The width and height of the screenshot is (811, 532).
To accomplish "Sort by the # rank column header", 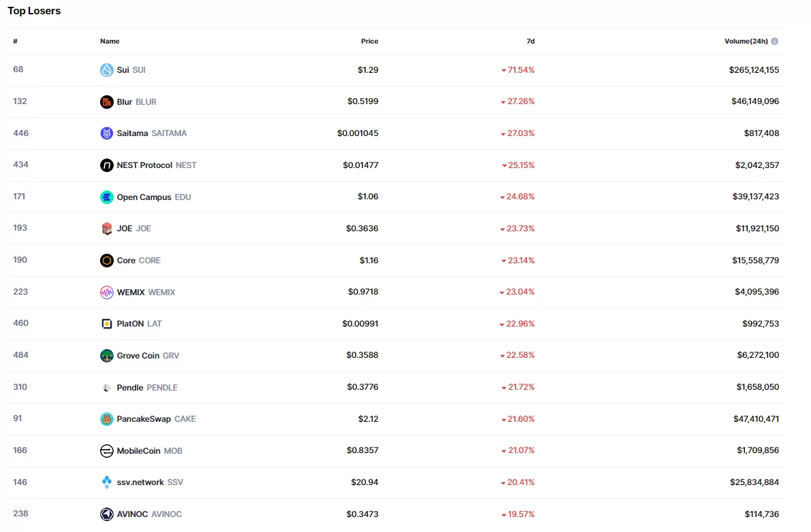I will [15, 41].
